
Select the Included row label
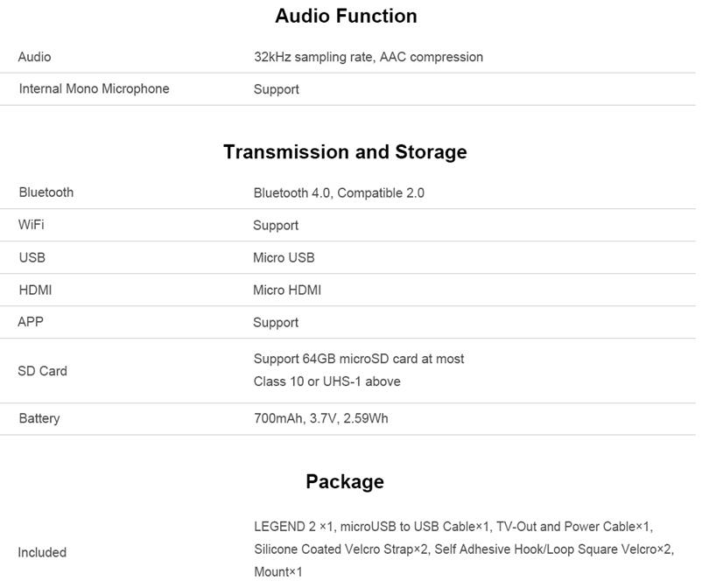coord(42,552)
